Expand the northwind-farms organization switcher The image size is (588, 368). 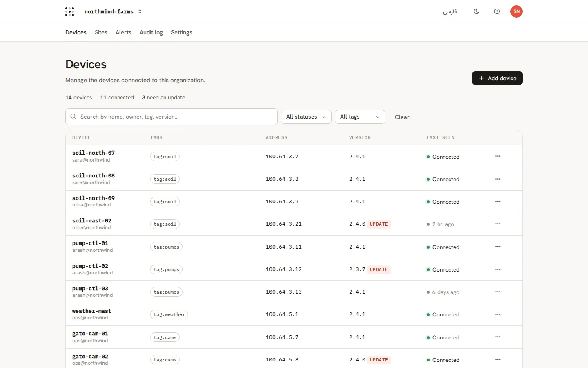tap(113, 11)
